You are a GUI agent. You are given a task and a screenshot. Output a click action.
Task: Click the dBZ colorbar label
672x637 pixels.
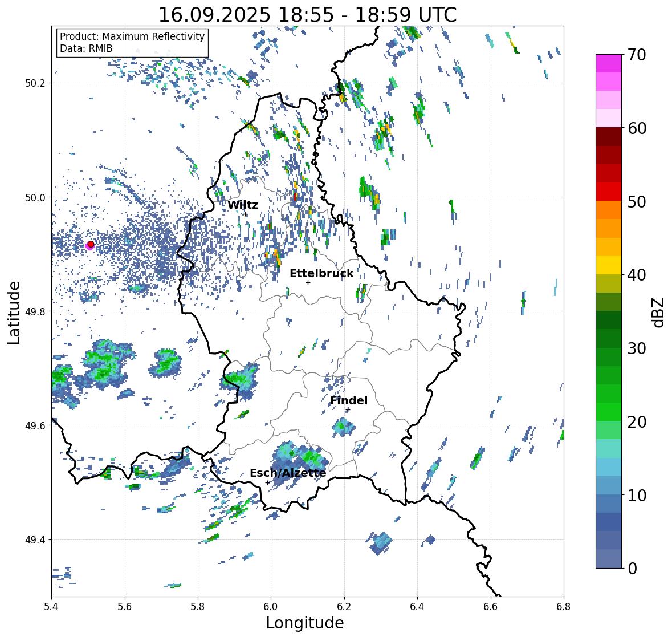pyautogui.click(x=659, y=312)
